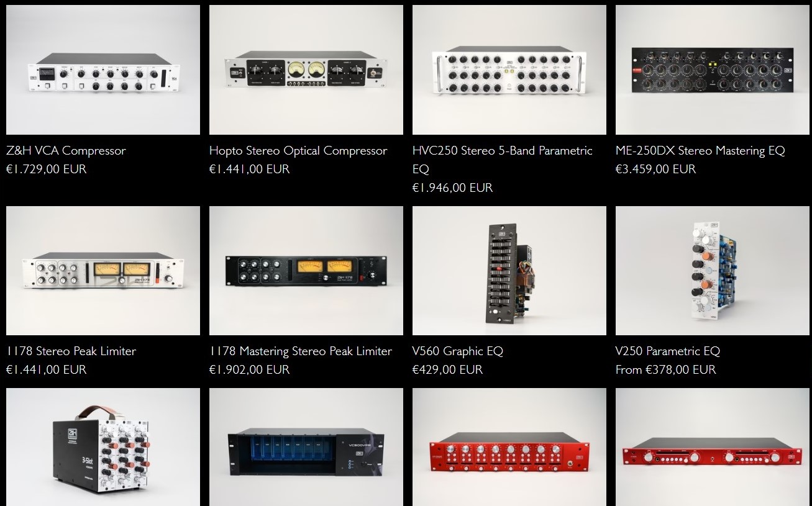Open the 1178 Mastering Stereo Peak Limiter title link

[301, 351]
